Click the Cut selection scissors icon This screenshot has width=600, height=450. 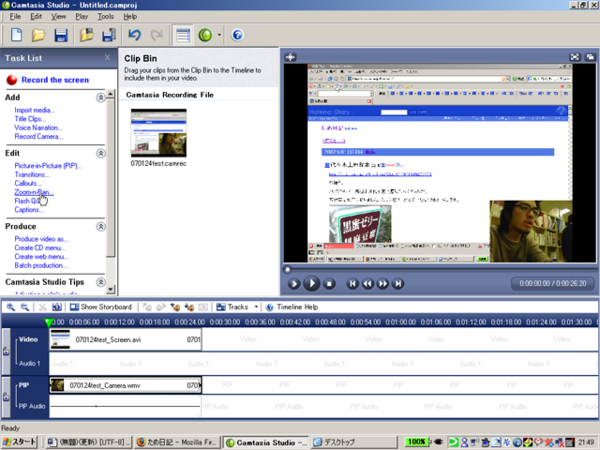[42, 307]
